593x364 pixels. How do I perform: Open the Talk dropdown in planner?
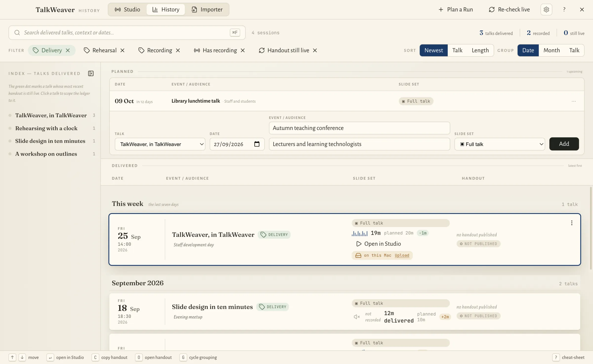tap(160, 144)
